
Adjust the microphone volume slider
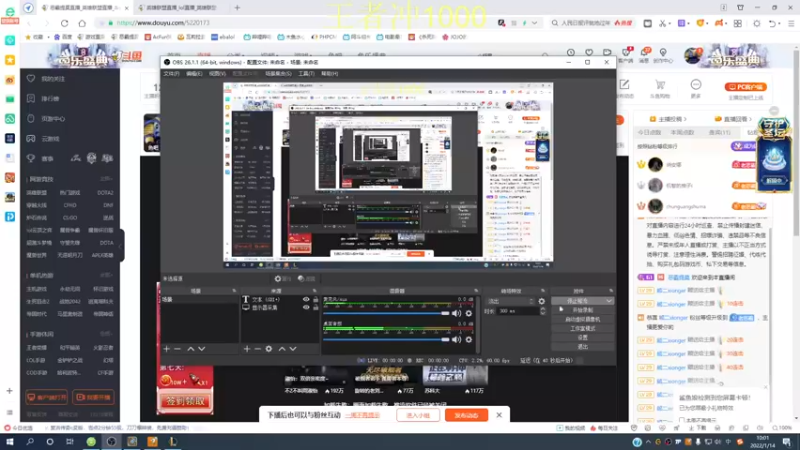point(386,313)
